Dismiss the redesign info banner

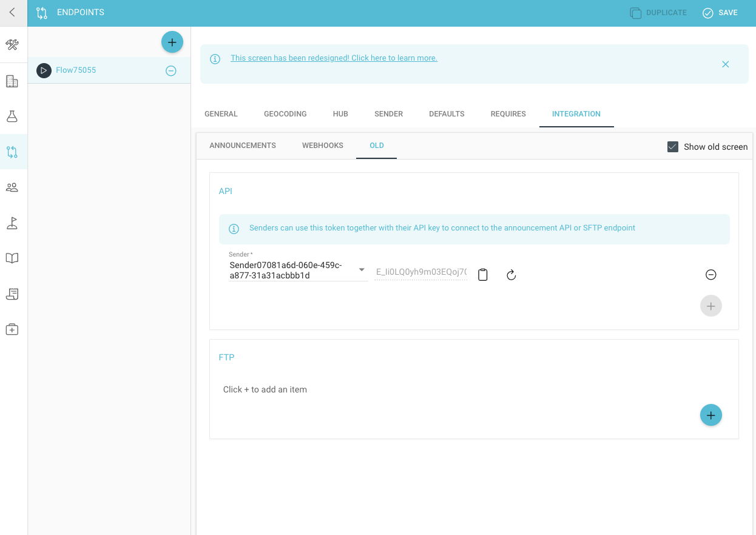(725, 64)
